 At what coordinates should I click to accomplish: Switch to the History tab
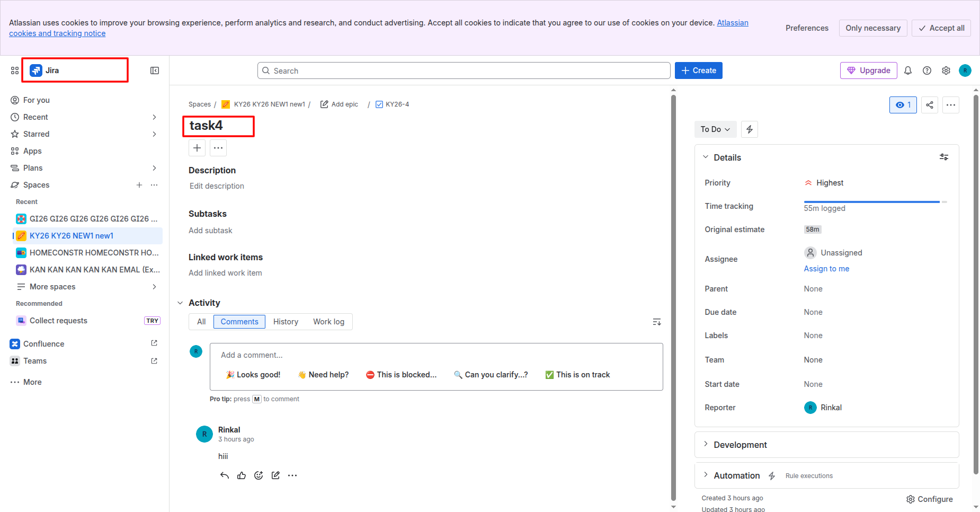pos(286,322)
